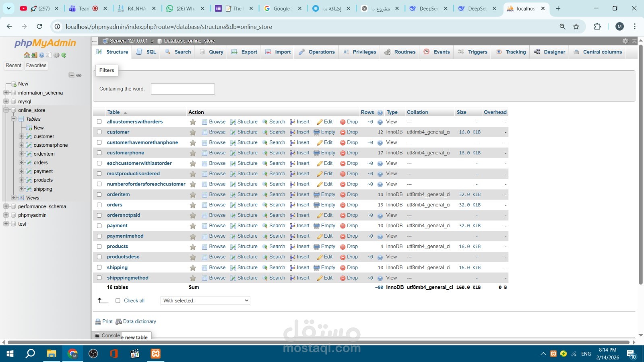
Task: Open XAMPP from the Windows taskbar
Action: 155,354
